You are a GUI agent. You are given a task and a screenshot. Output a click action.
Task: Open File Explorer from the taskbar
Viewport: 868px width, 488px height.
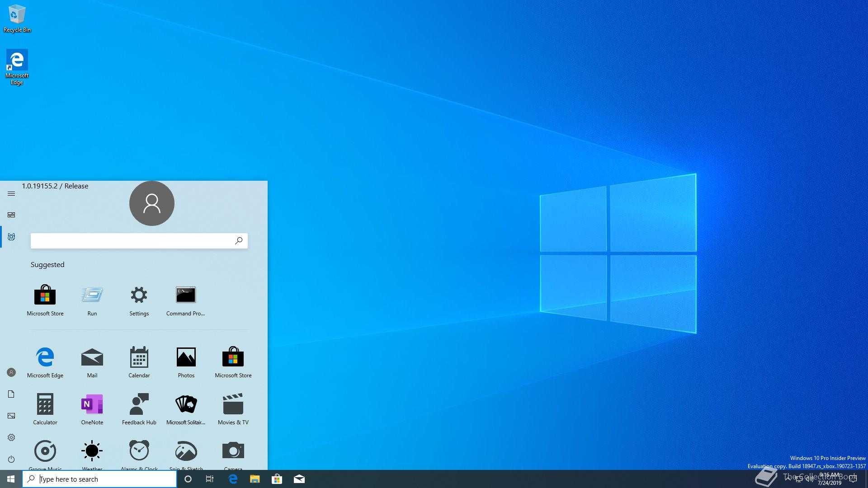pyautogui.click(x=255, y=479)
